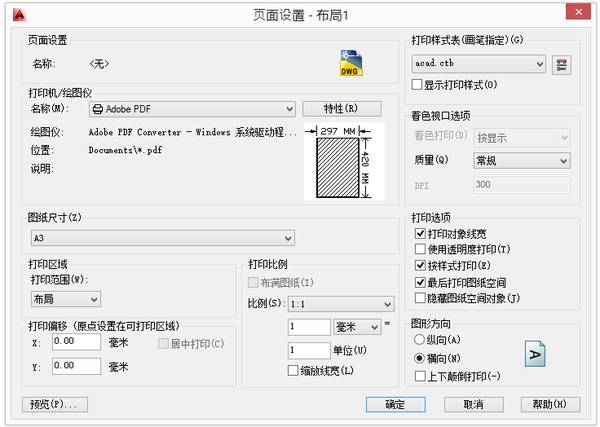Toggle the 打印对象线宽 checkbox
The height and width of the screenshot is (427, 600).
pos(419,234)
